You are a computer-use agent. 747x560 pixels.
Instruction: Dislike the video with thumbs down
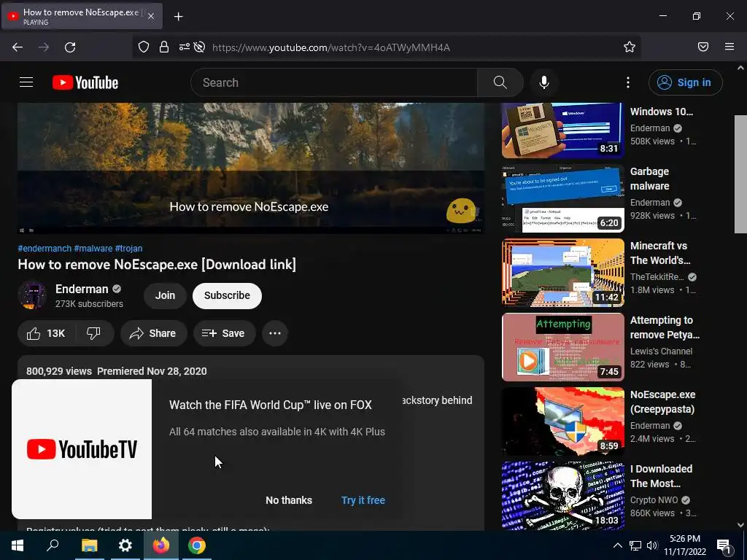tap(94, 333)
